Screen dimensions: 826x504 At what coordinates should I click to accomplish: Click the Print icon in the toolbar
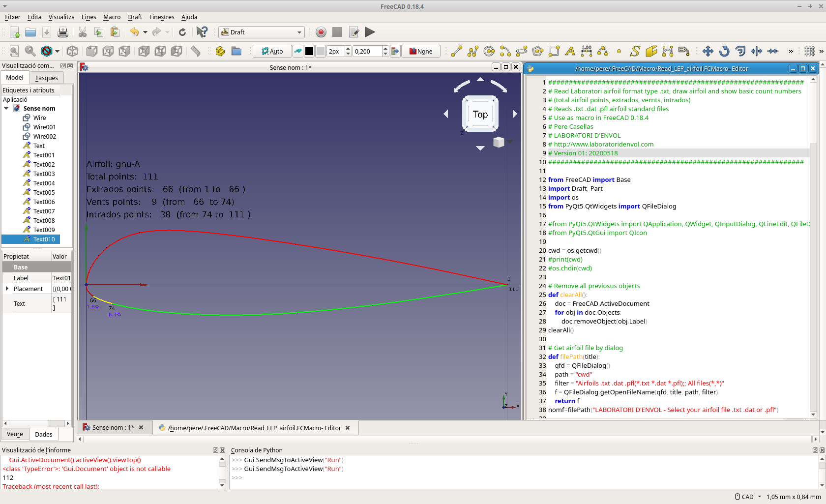[x=63, y=32]
